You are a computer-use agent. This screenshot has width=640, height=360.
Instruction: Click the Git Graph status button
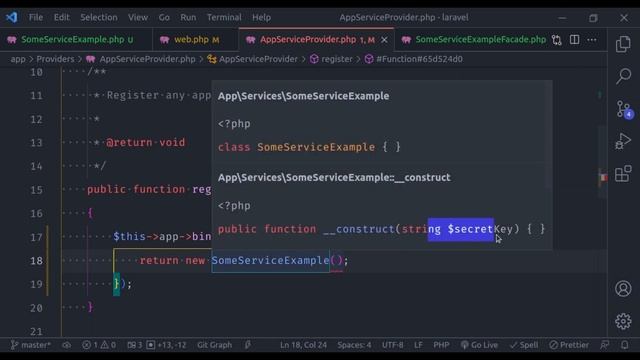pyautogui.click(x=214, y=345)
